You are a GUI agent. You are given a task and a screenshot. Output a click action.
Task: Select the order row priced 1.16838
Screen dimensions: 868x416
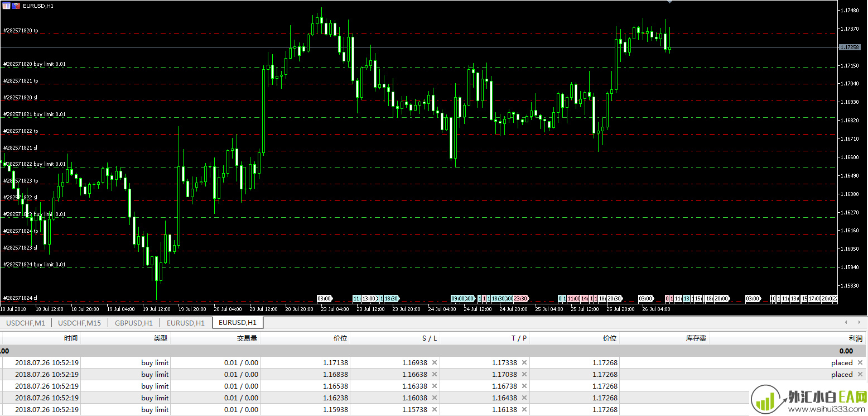(x=433, y=374)
